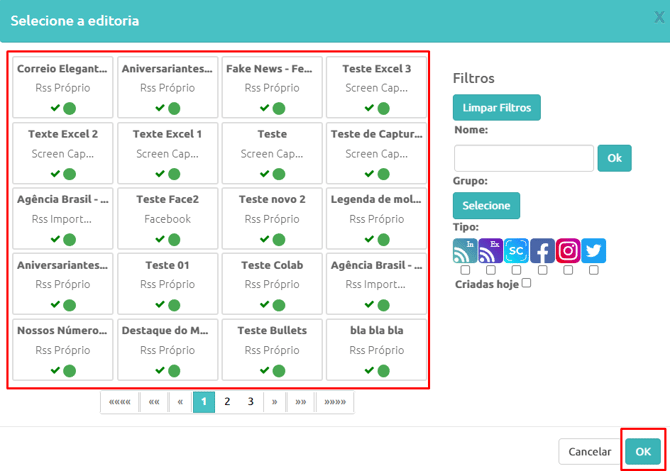Open page 2 of the editorias
670x471 pixels.
227,402
